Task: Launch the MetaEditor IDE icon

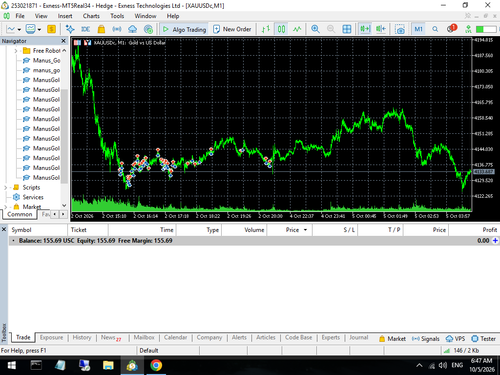Action: [86, 29]
